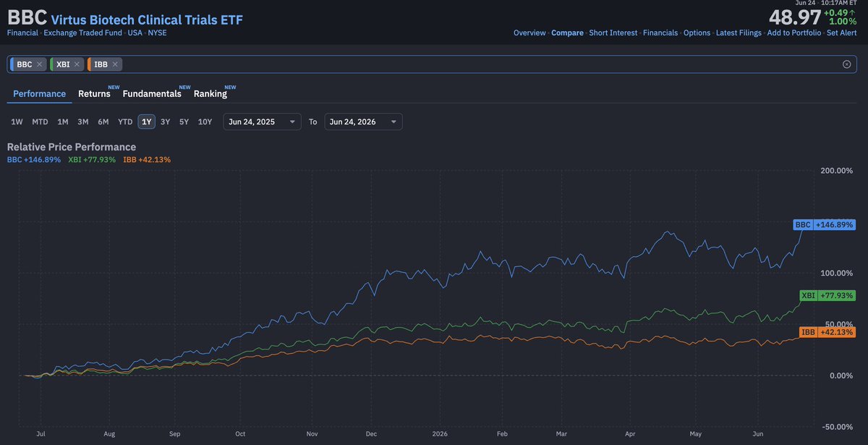868x445 pixels.
Task: Open the start date dropdown Jun 24, 2025
Action: point(263,122)
